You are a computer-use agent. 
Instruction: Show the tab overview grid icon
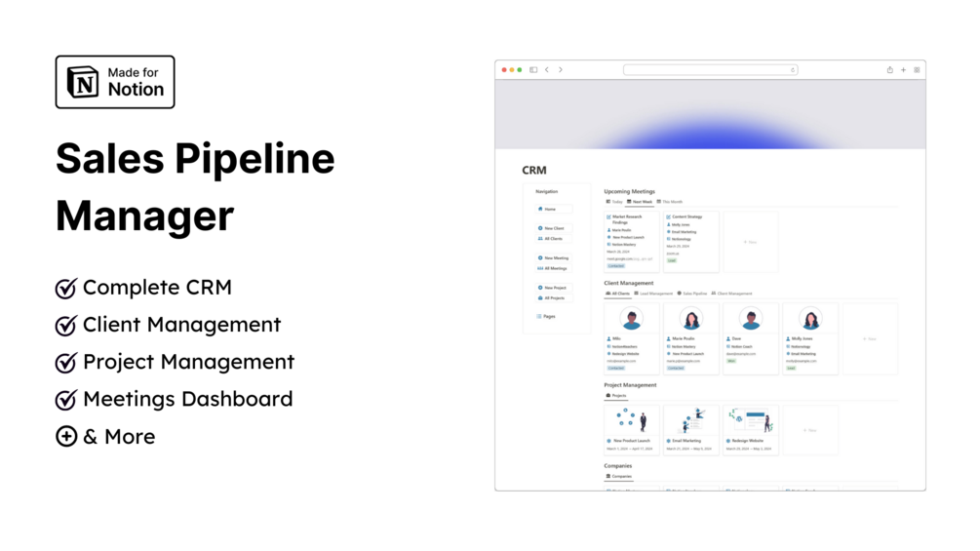point(917,70)
